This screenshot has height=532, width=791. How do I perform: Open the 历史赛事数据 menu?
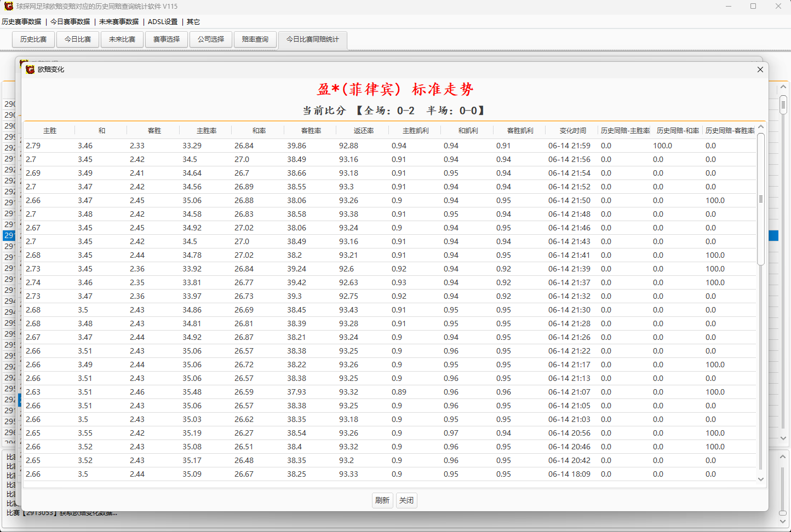click(21, 22)
